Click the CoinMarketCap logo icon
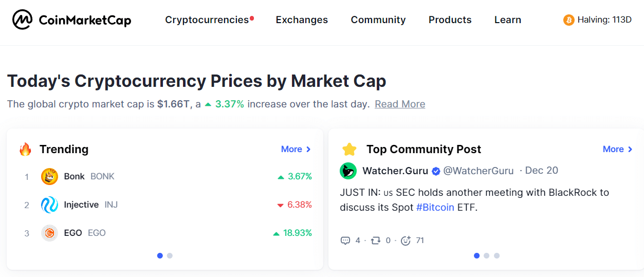644x277 pixels. point(22,20)
